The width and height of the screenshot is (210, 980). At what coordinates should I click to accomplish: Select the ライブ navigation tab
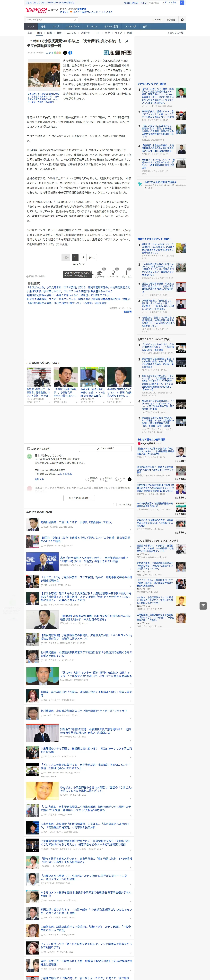point(56,27)
